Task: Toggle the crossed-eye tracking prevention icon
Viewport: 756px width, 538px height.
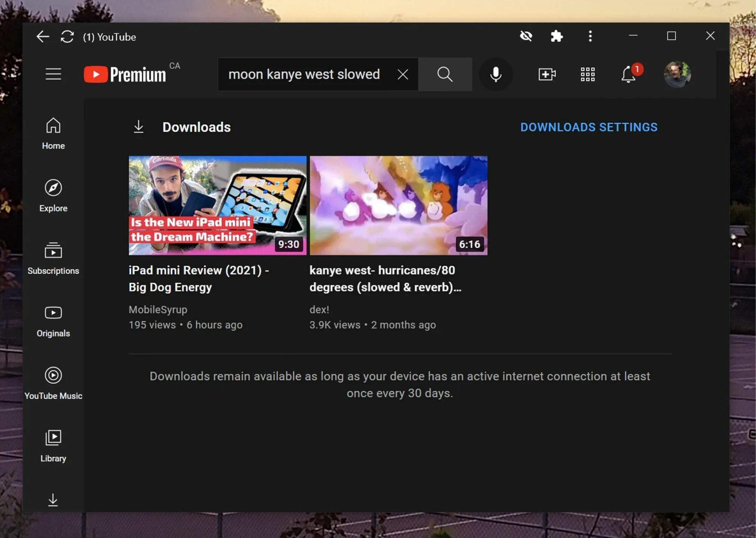Action: pos(526,36)
